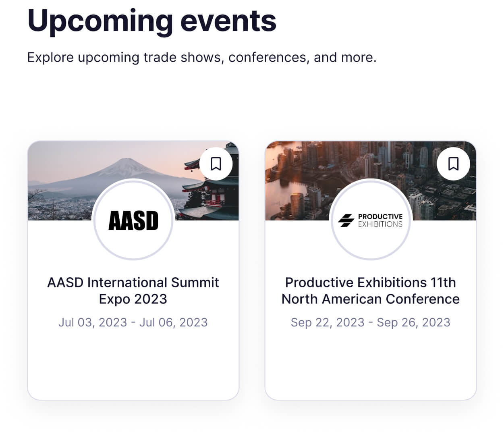Open Productive Exhibitions 11th North American Conference
Viewport: 504px width, 434px height.
coord(370,291)
